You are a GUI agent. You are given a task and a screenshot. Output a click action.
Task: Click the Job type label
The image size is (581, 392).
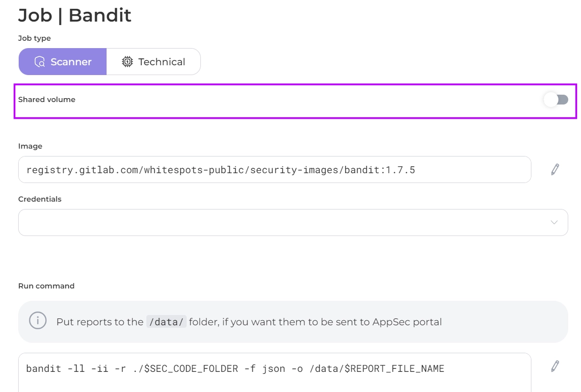(x=34, y=38)
